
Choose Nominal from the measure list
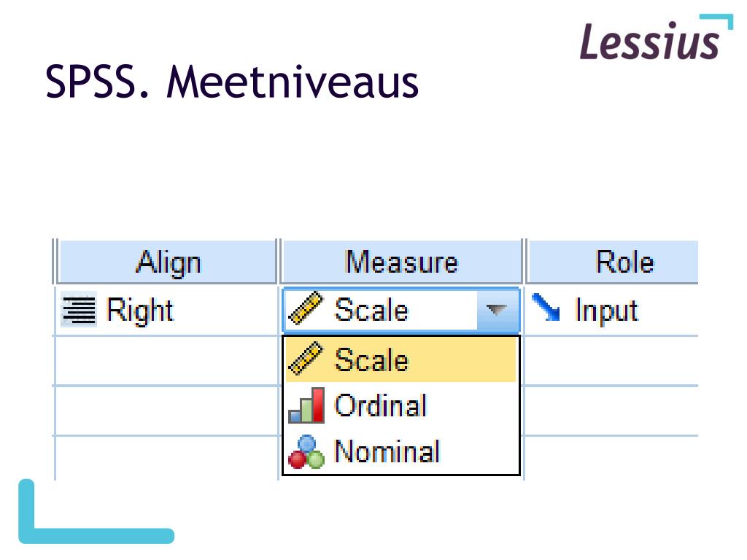tap(400, 451)
